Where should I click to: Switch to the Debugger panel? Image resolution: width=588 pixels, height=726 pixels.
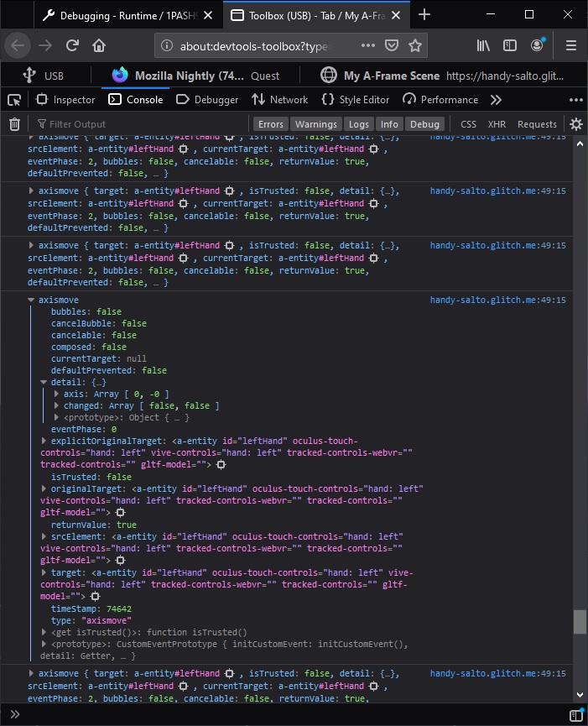(207, 100)
